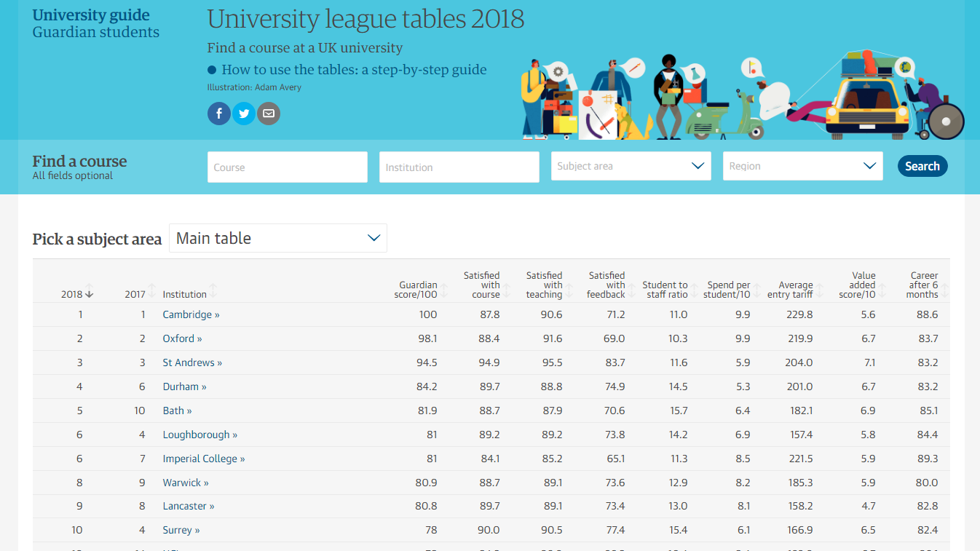Open the Warwick institution link
980x551 pixels.
pos(186,483)
